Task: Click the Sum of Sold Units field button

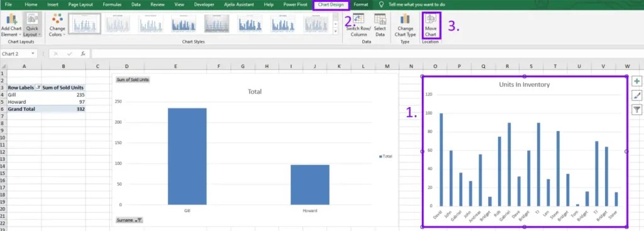Action: click(133, 79)
